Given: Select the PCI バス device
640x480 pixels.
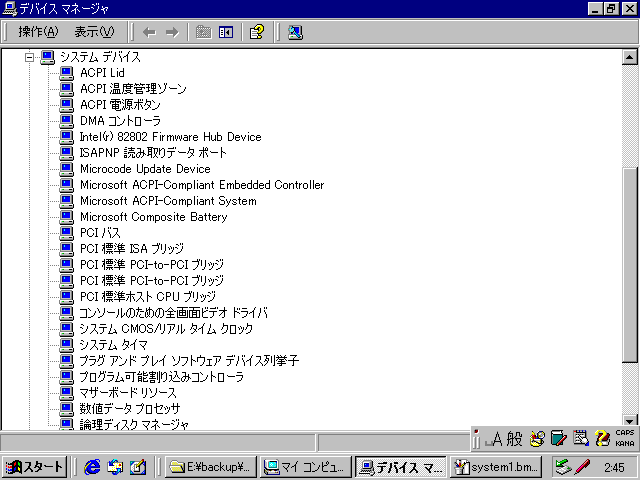Looking at the screenshot, I should 100,233.
